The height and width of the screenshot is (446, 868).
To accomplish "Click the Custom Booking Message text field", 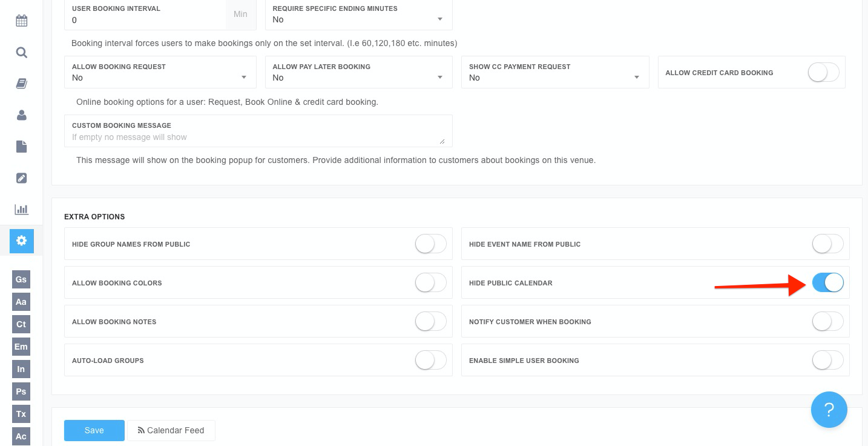I will pos(258,137).
